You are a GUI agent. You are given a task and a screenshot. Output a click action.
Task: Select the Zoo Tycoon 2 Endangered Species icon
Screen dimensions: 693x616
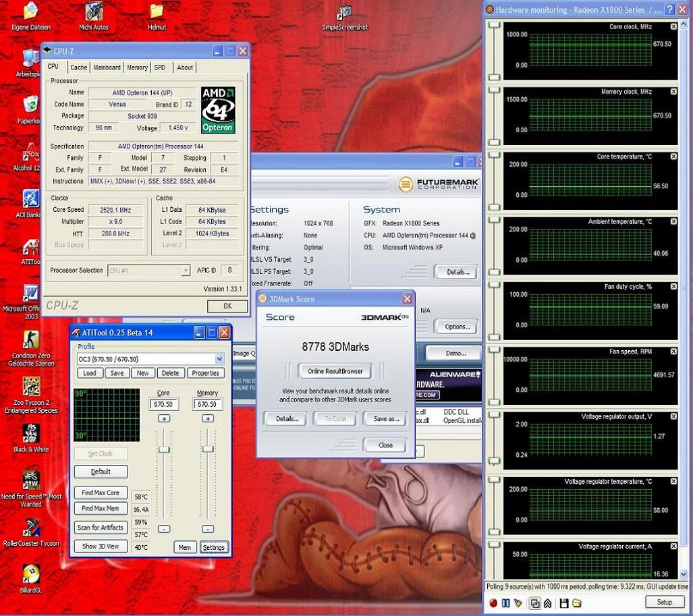click(31, 396)
